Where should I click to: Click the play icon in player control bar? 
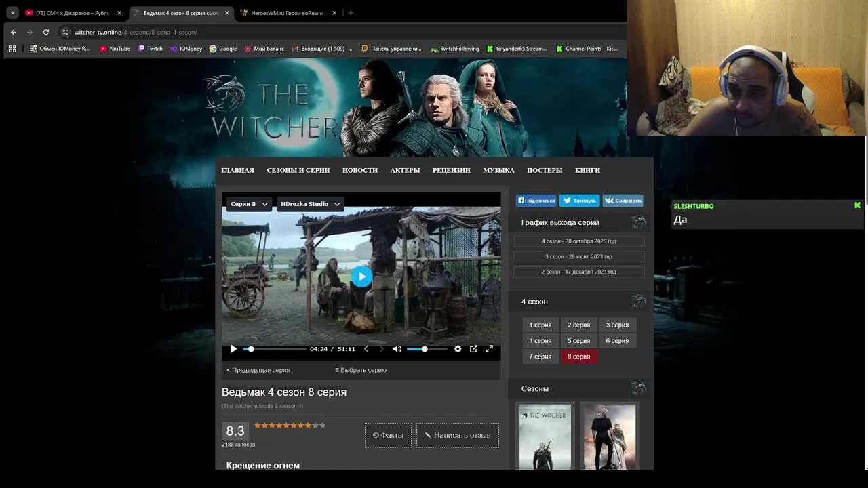(x=233, y=349)
